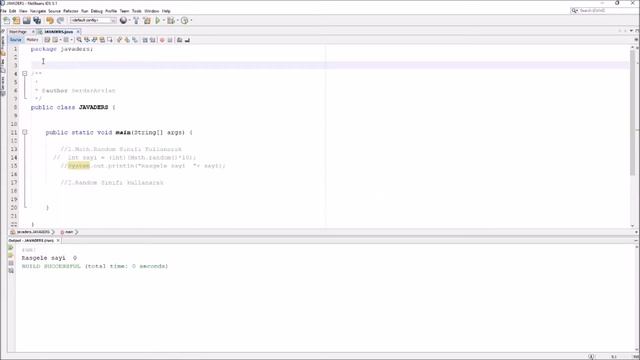The height and width of the screenshot is (360, 640).
Task: Click the New File toolbar icon
Action: [x=7, y=20]
